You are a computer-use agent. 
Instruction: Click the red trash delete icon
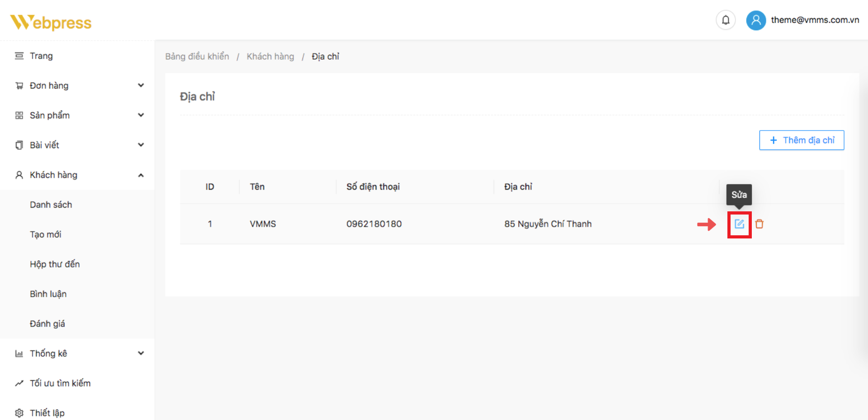pyautogui.click(x=759, y=224)
